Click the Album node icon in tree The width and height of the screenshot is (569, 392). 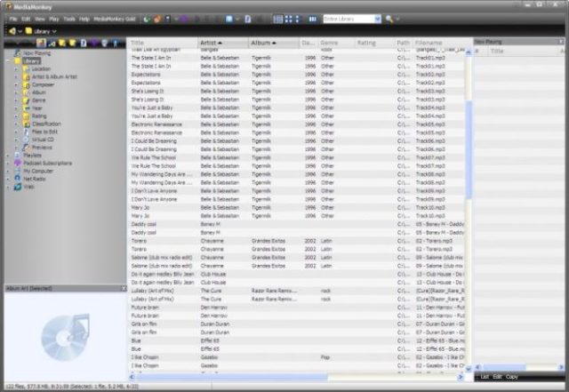[26, 92]
